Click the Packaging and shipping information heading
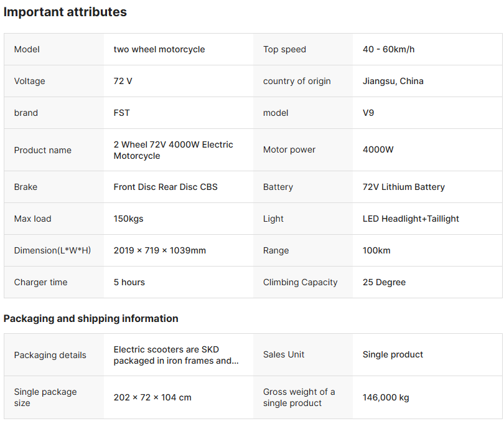This screenshot has height=421, width=504. (x=91, y=318)
